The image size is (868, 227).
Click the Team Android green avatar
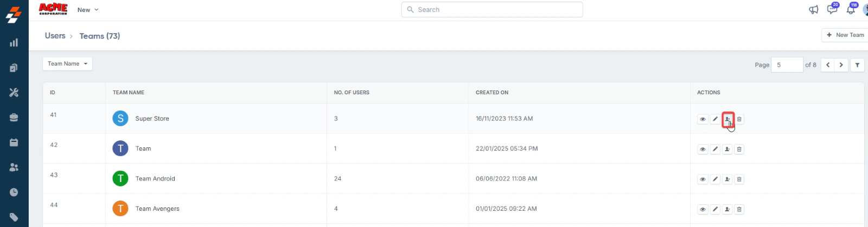pos(120,179)
